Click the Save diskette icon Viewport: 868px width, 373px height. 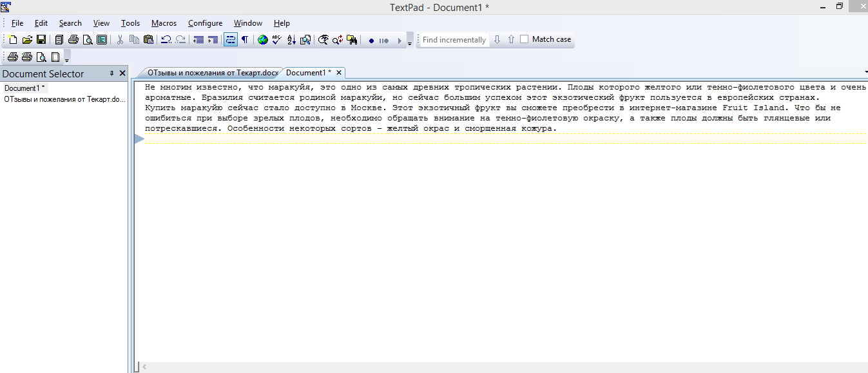pos(41,40)
